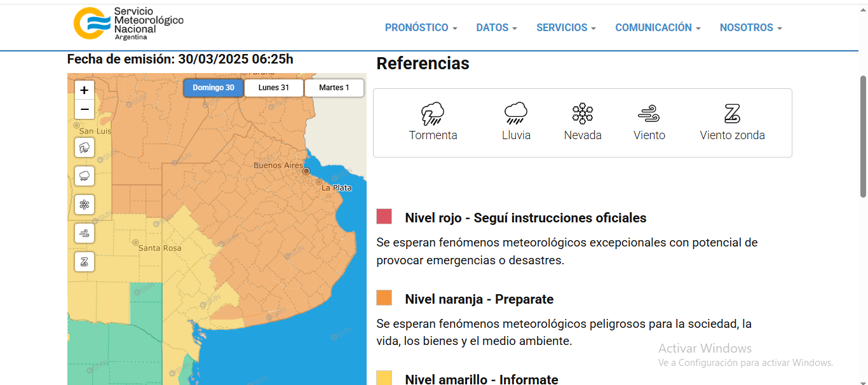Filter map by snowfall (Nevada) alerts
This screenshot has height=385, width=868.
[x=85, y=205]
